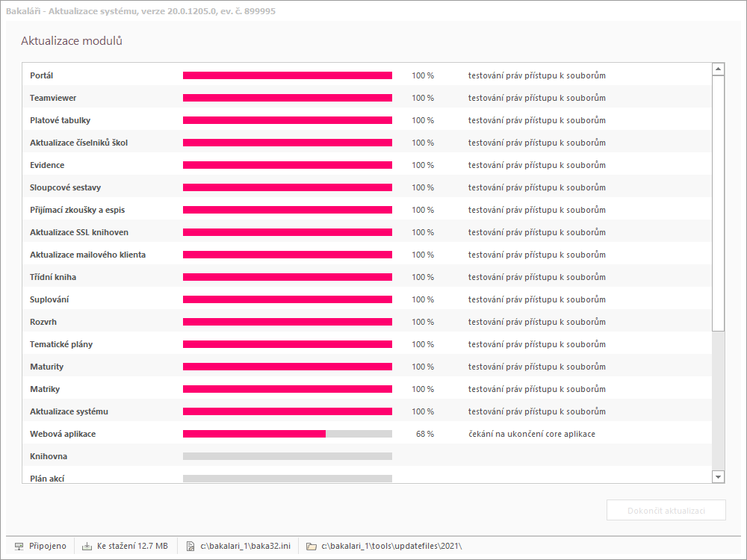Image resolution: width=747 pixels, height=560 pixels.
Task: Click the scroll down arrow of module list
Action: click(719, 476)
